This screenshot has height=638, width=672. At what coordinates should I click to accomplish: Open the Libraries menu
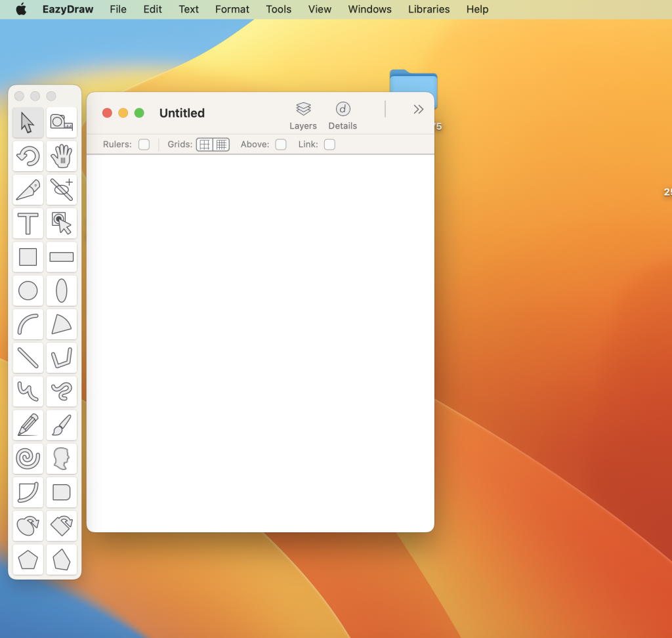click(x=429, y=9)
